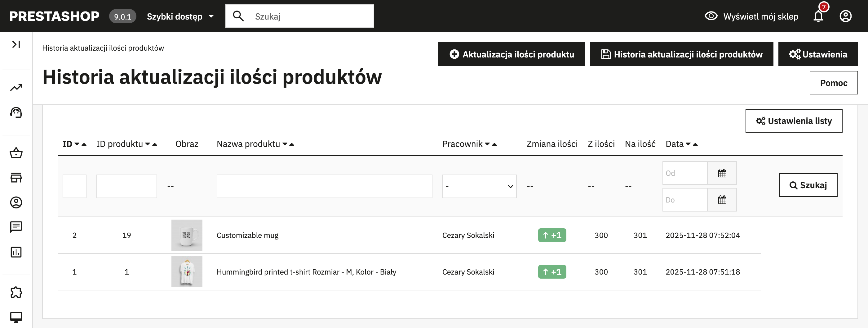Sort the Data column ascending
The width and height of the screenshot is (868, 328).
tap(695, 144)
